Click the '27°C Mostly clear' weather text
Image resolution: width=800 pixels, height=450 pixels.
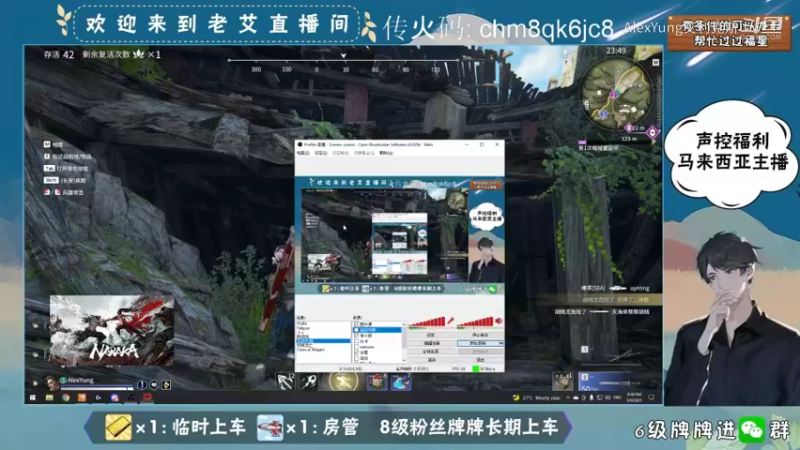coord(541,398)
